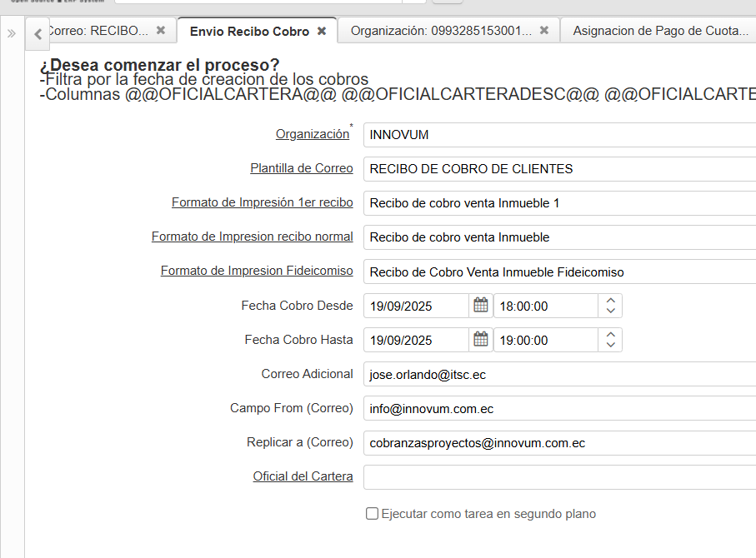
Task: Click the Organización field label link
Action: (313, 134)
